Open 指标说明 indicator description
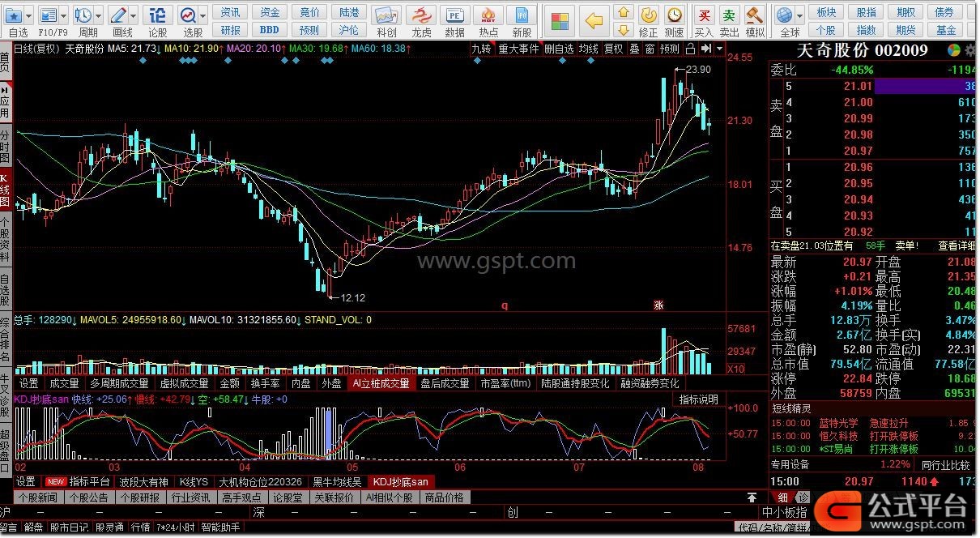980x538 pixels. (699, 399)
